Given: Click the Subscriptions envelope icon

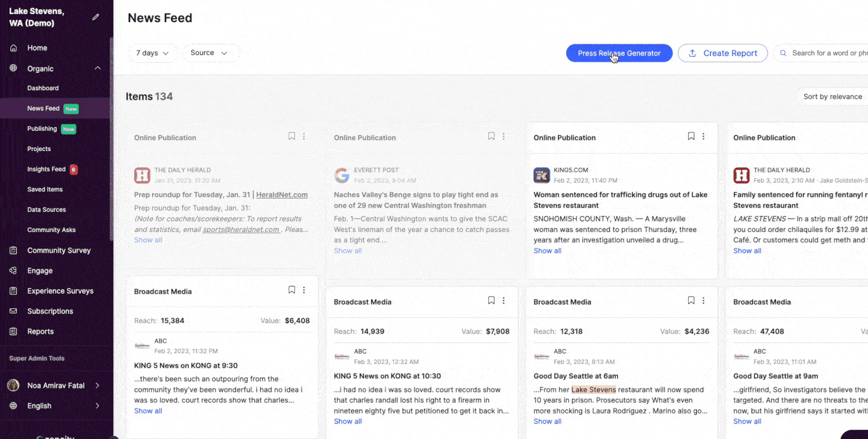Looking at the screenshot, I should point(14,311).
